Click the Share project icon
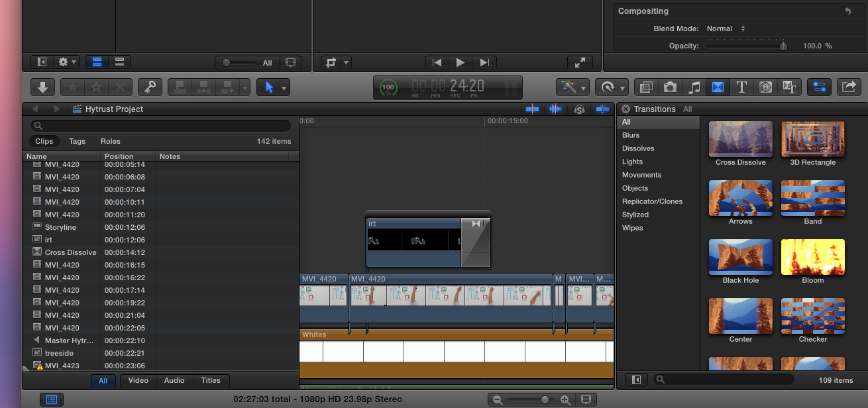Image resolution: width=868 pixels, height=408 pixels. click(848, 87)
